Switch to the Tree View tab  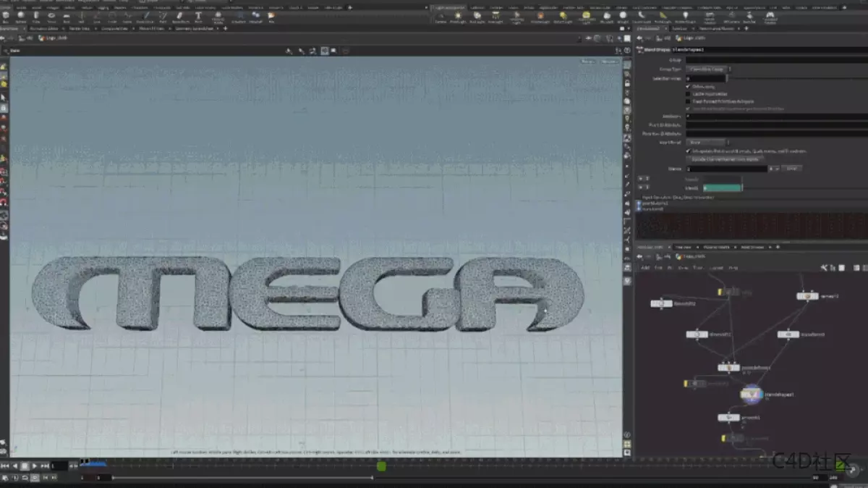684,247
